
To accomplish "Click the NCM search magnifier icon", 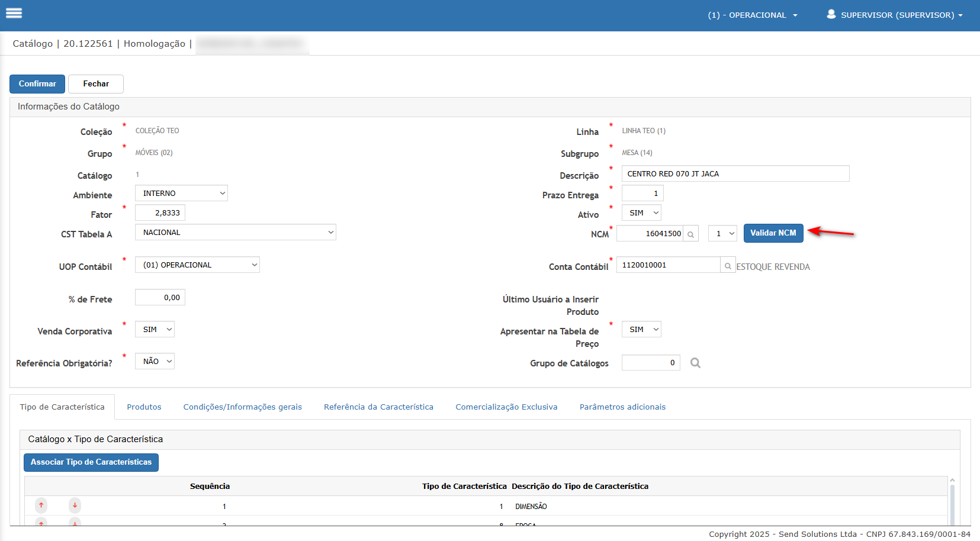I will [x=690, y=234].
